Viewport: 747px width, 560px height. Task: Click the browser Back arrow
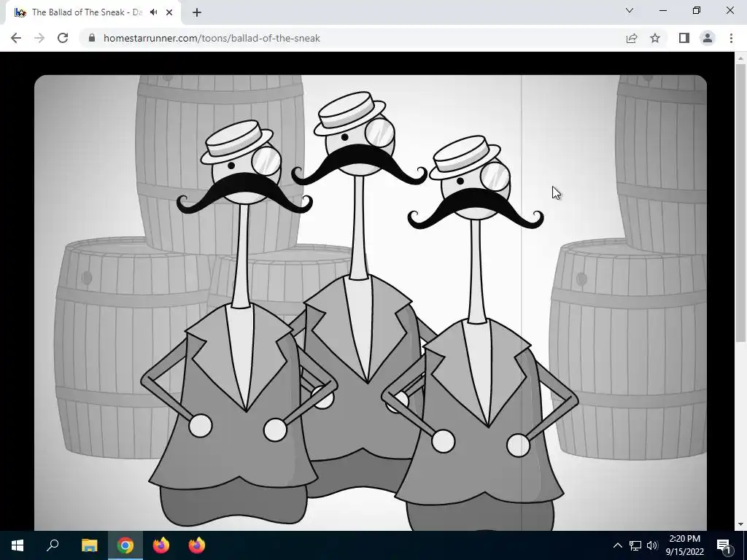tap(16, 38)
